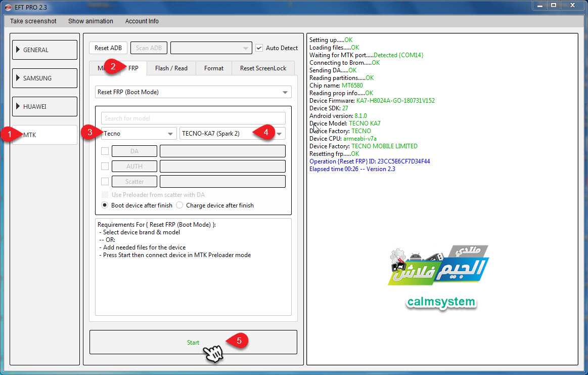Click the Resetting frp.....OK log line

(x=334, y=154)
